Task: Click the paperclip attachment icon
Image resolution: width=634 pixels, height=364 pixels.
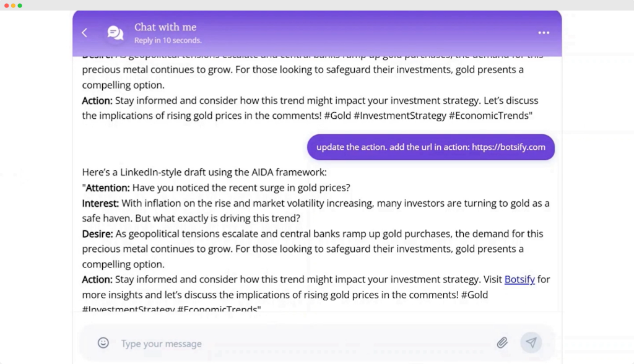Action: point(502,342)
